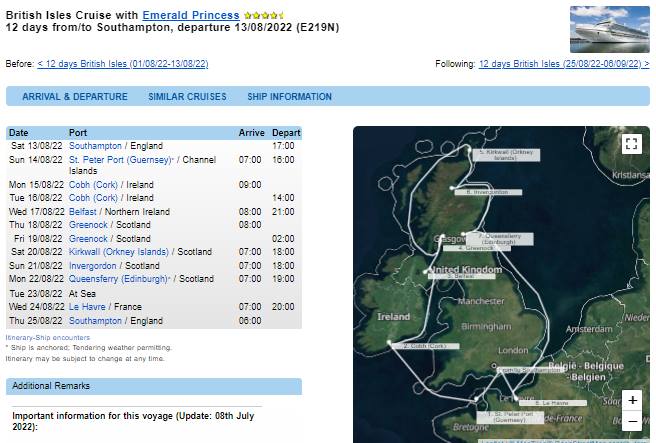This screenshot has width=656, height=443.
Task: Open Cobh (Cork) link on Mon 15/08/22
Action: (93, 185)
